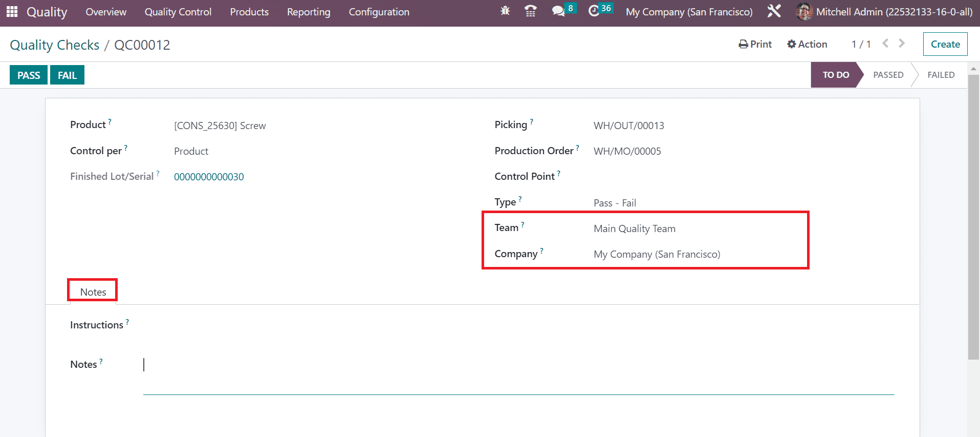Viewport: 980px width, 437px height.
Task: Select the TO DO status stage
Action: (835, 75)
